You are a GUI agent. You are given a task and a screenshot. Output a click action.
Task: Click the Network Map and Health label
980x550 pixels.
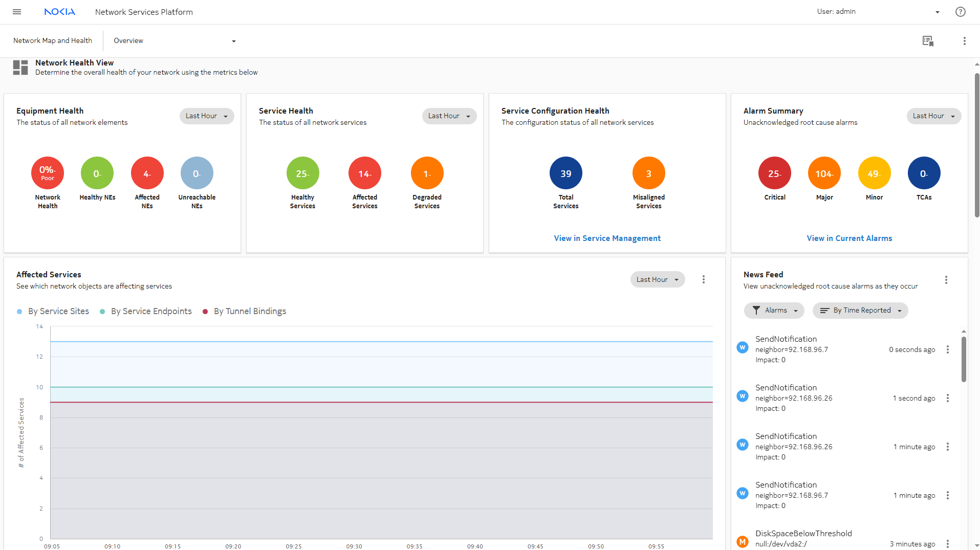pyautogui.click(x=53, y=41)
